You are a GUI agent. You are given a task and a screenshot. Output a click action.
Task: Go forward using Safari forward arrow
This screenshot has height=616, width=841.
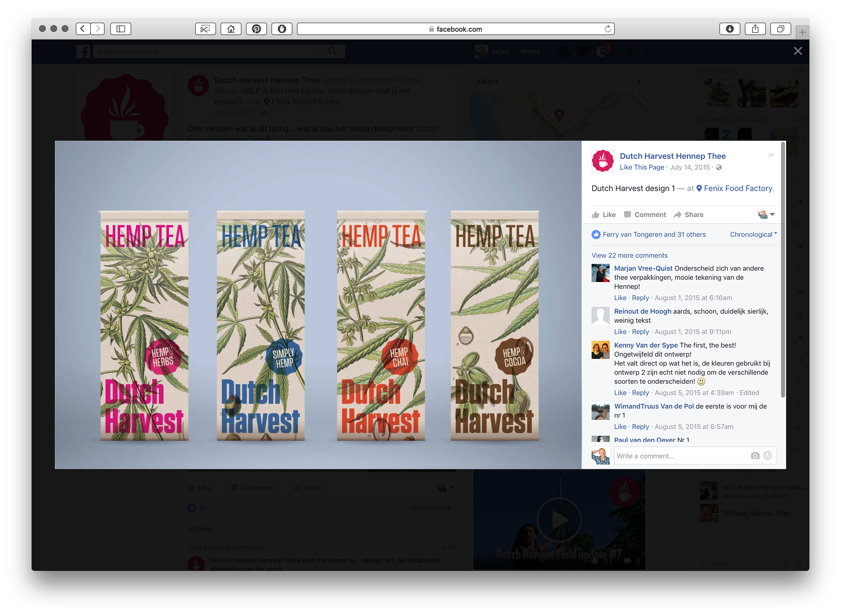[98, 29]
